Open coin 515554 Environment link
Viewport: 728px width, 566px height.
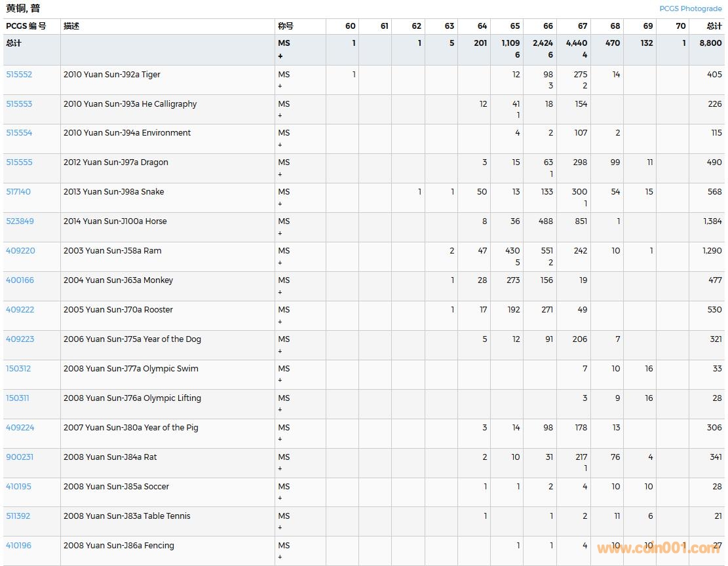pos(19,133)
